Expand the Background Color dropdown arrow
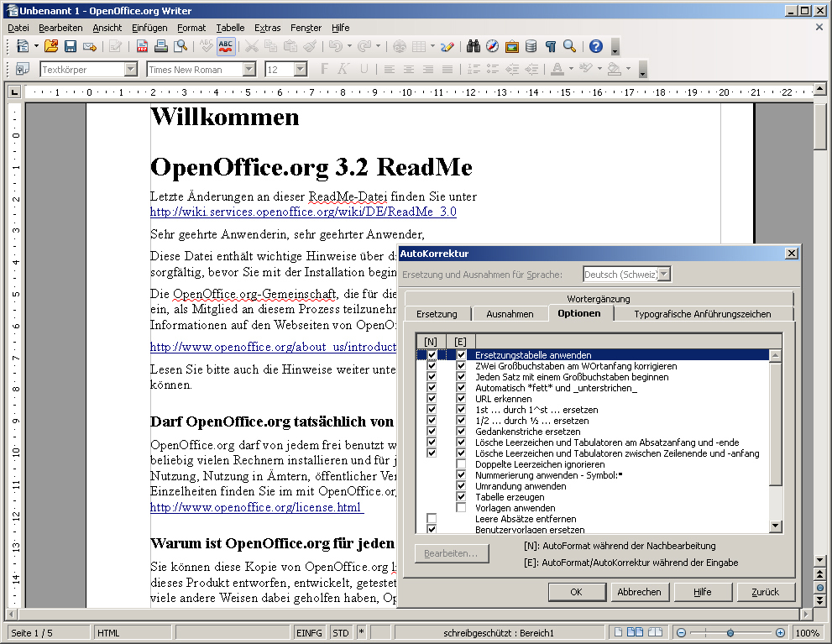 628,69
